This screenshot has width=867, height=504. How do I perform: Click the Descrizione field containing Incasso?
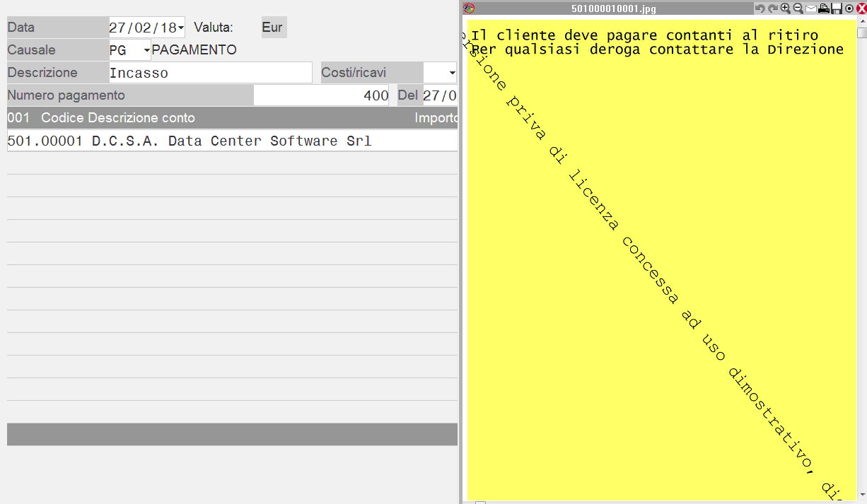pos(210,73)
